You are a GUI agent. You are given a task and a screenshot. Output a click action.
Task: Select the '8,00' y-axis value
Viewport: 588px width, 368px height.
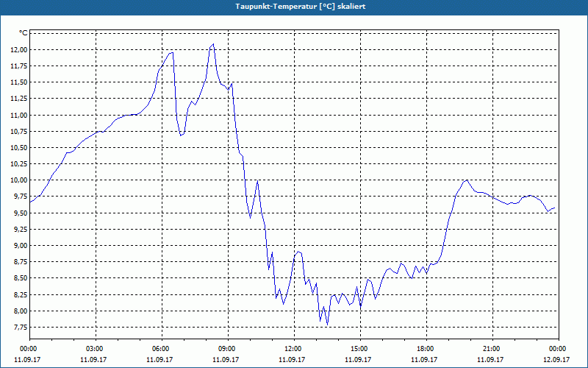(x=21, y=311)
